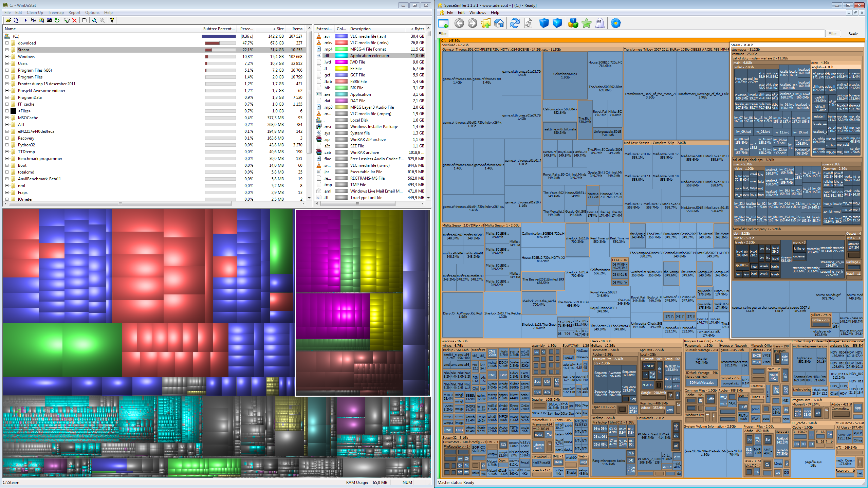Click the blue flower icon in SpaceSniffer
This screenshot has height=488, width=868.
coord(616,23)
